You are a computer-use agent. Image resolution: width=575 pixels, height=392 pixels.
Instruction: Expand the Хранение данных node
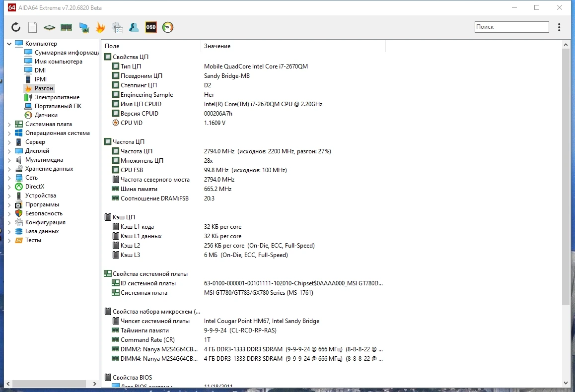[9, 169]
